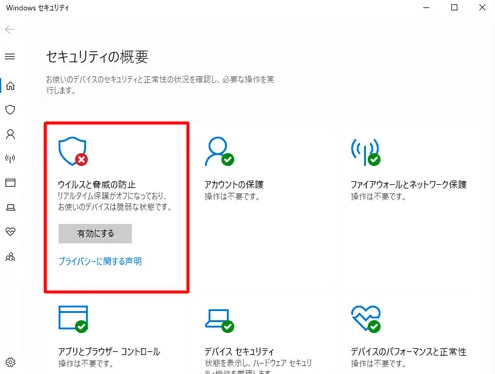The width and height of the screenshot is (495, 374).
Task: Click the shield icon with red X
Action: pyautogui.click(x=73, y=151)
